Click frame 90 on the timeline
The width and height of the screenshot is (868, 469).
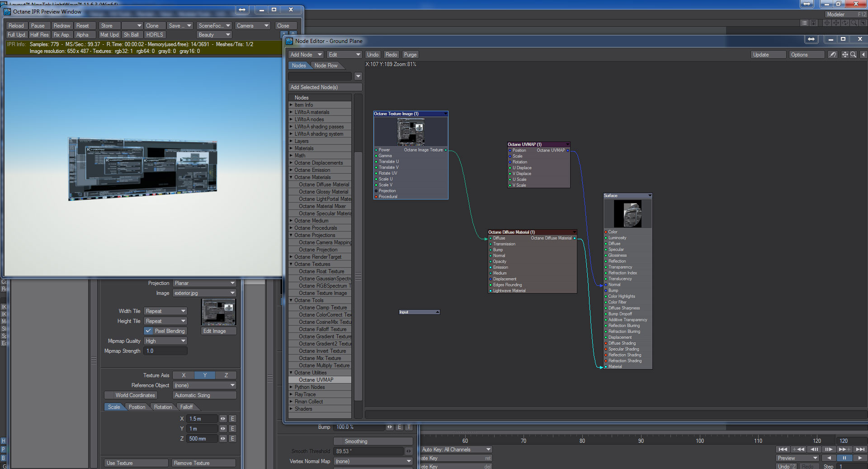(641, 441)
